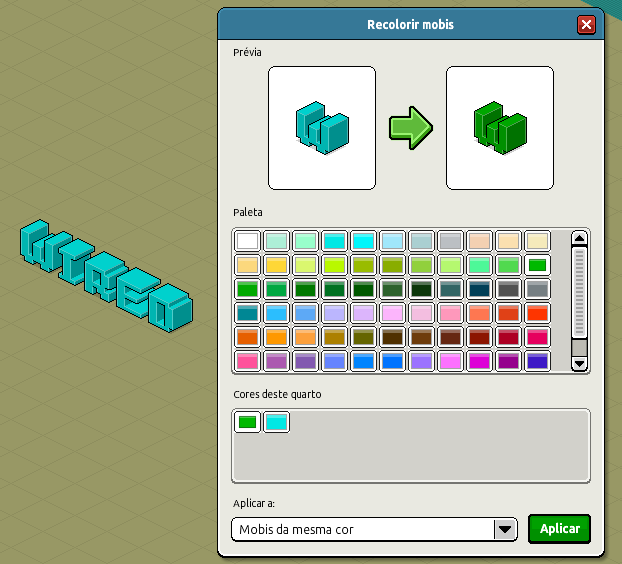Select the hot pink swatch ending fifth row

coord(538,338)
